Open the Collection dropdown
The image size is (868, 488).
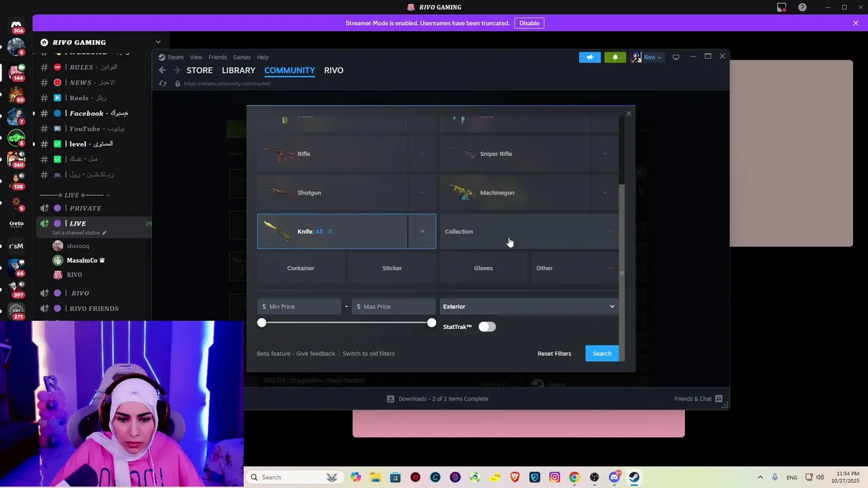(529, 231)
